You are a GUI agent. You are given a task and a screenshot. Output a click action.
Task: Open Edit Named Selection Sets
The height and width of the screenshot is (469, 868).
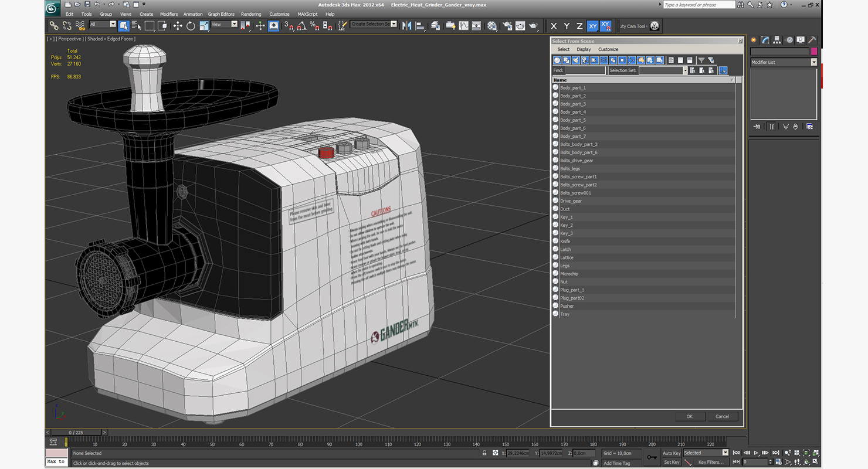(x=341, y=26)
